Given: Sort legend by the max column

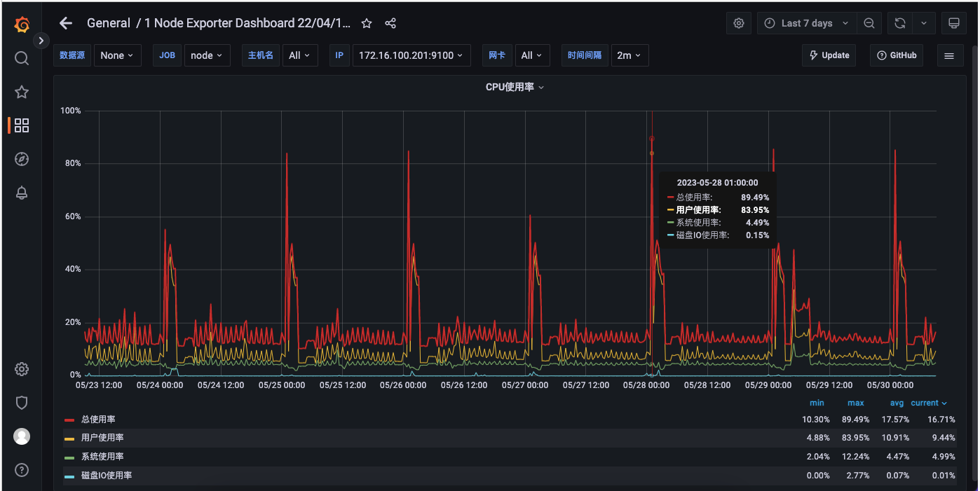Looking at the screenshot, I should 855,403.
